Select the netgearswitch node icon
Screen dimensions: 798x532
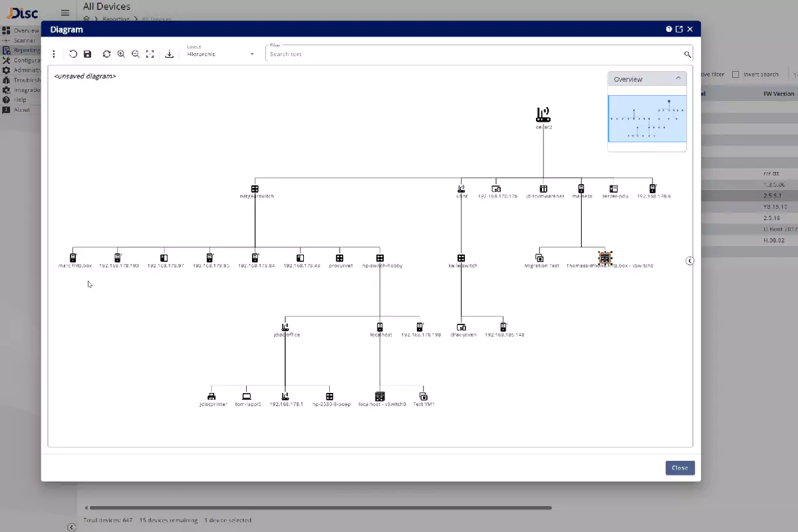tap(255, 189)
